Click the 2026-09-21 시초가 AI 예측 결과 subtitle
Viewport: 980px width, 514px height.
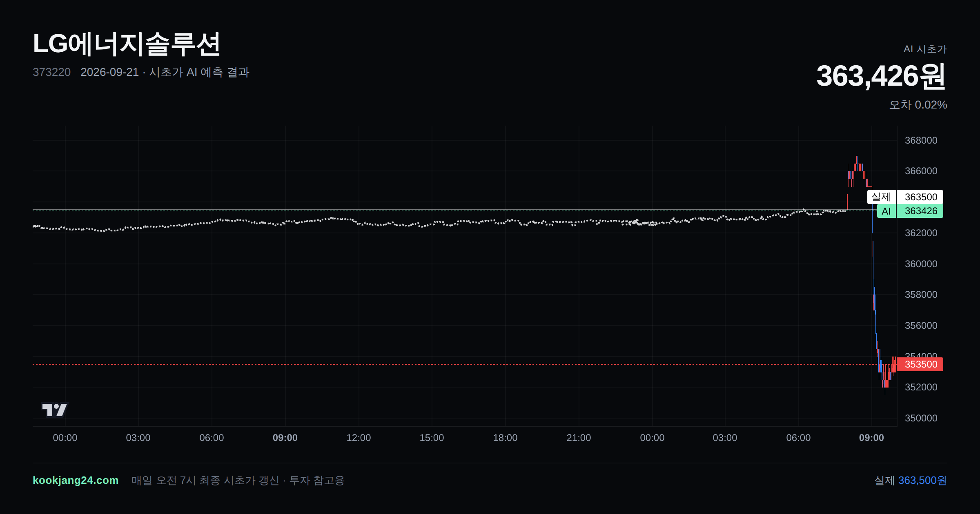[x=165, y=72]
